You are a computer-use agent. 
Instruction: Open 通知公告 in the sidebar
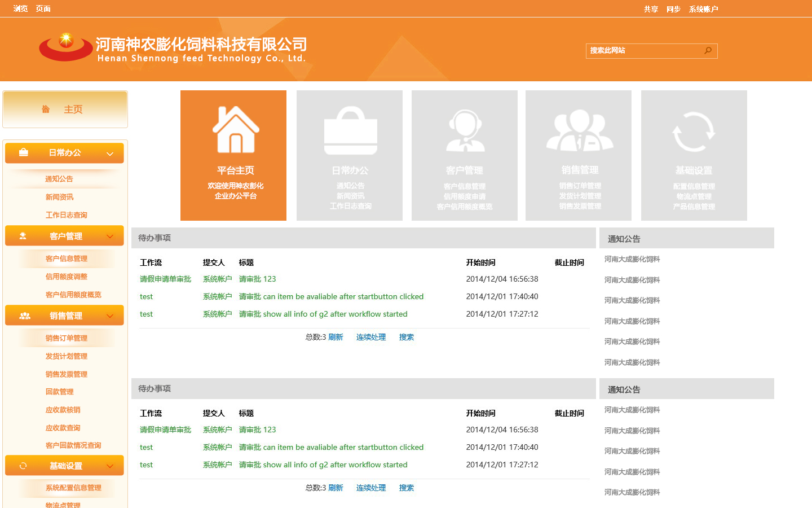tap(59, 179)
